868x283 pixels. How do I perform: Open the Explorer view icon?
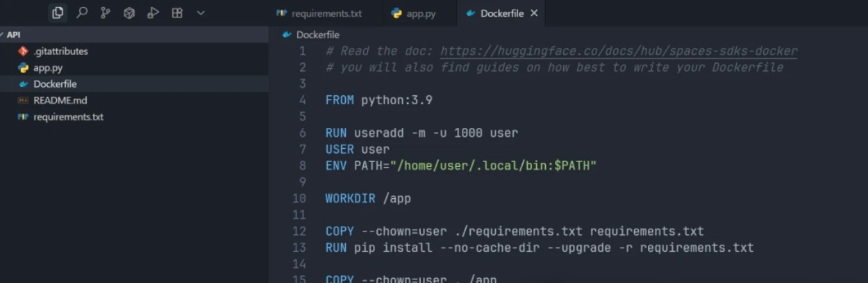click(58, 13)
